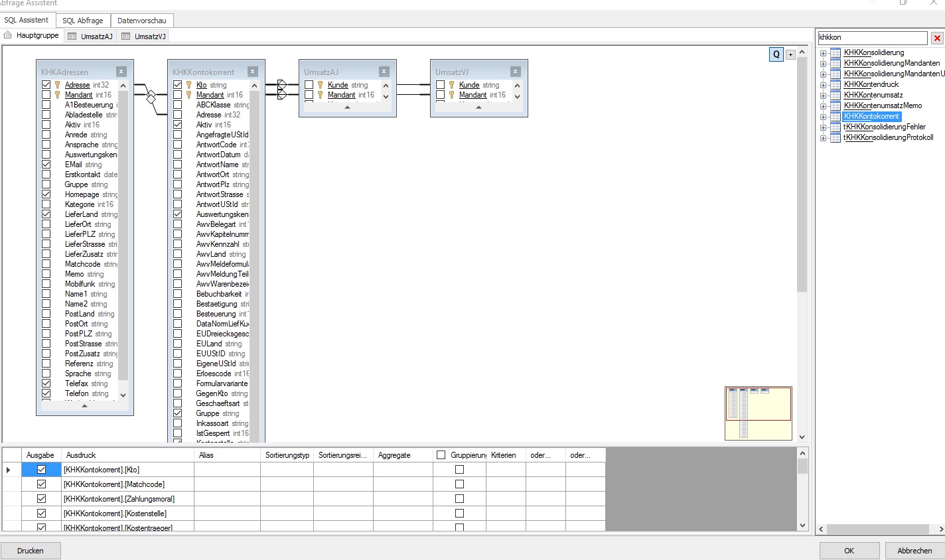
Task: Click the table icon next to KHKKontenumsatzMemo
Action: coord(836,105)
